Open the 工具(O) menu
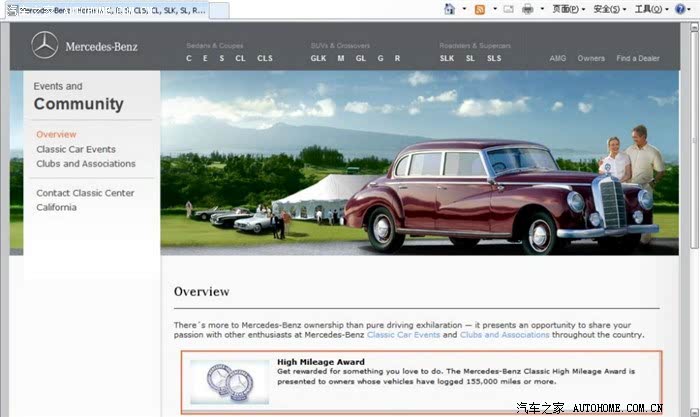The width and height of the screenshot is (700, 417). click(x=651, y=9)
